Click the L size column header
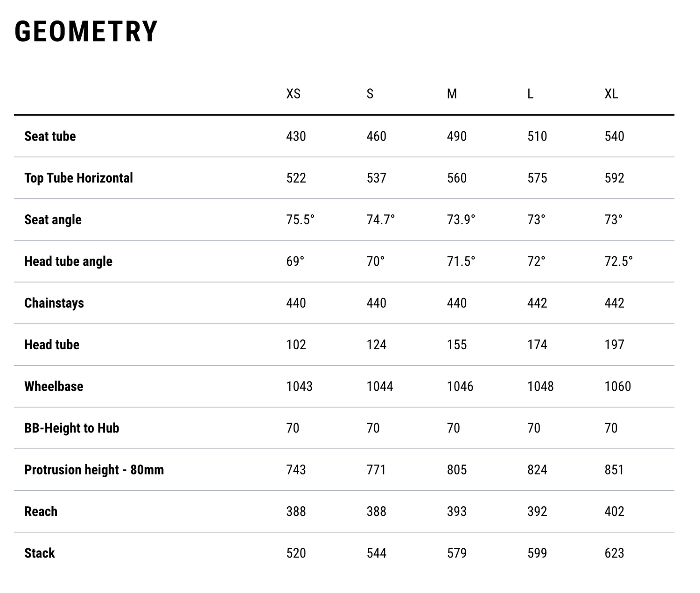 pyautogui.click(x=530, y=94)
